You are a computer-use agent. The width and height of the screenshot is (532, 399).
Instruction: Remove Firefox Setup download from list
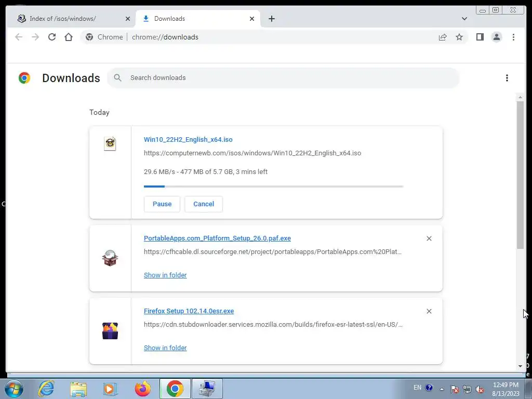pos(429,311)
